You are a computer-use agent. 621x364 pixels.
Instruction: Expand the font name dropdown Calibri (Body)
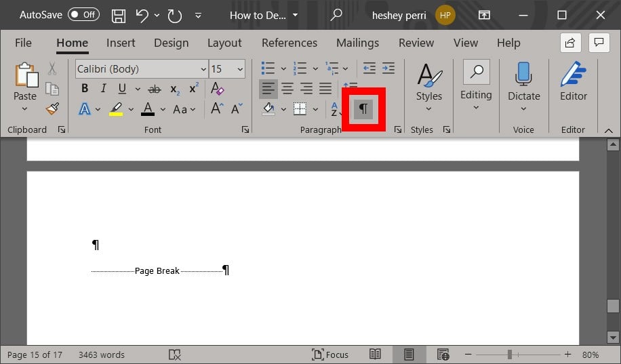point(203,69)
